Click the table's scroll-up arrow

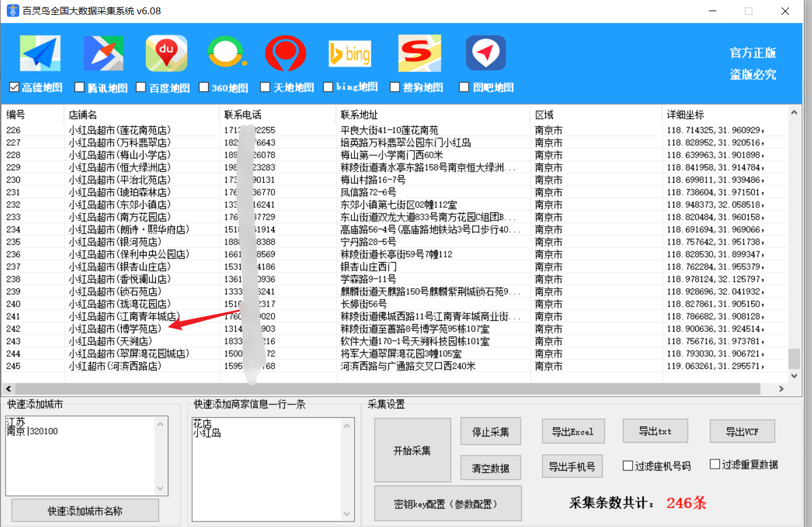click(x=794, y=112)
